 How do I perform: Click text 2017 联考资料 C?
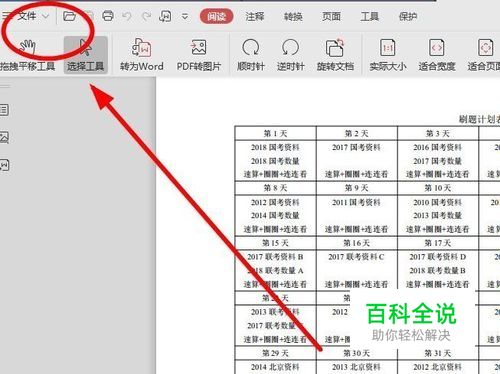pos(356,257)
